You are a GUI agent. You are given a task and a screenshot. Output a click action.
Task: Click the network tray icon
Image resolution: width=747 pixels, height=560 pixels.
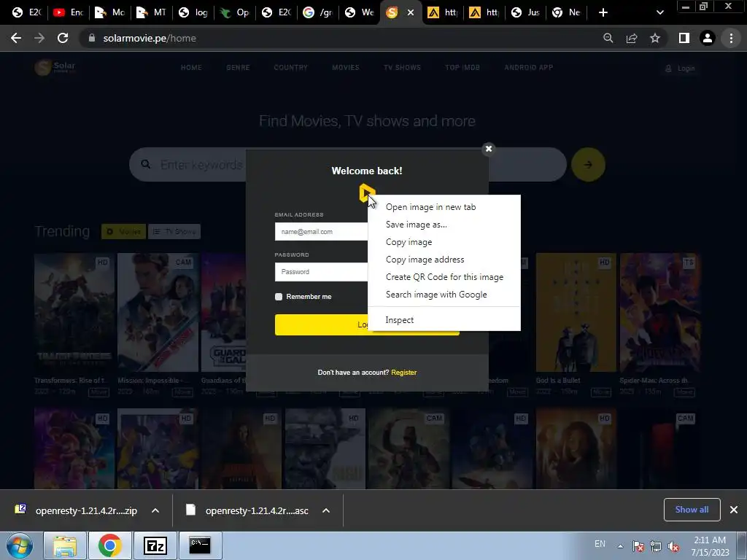[656, 546]
